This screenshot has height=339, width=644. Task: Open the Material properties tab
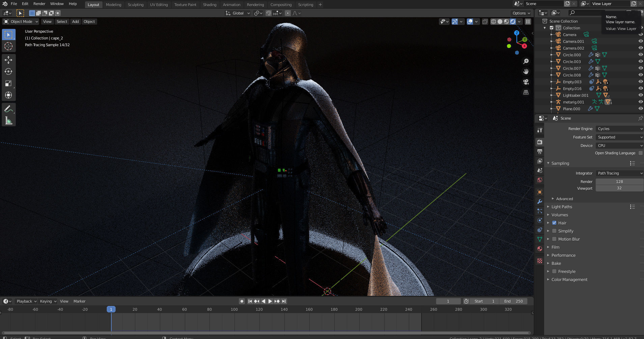[540, 249]
